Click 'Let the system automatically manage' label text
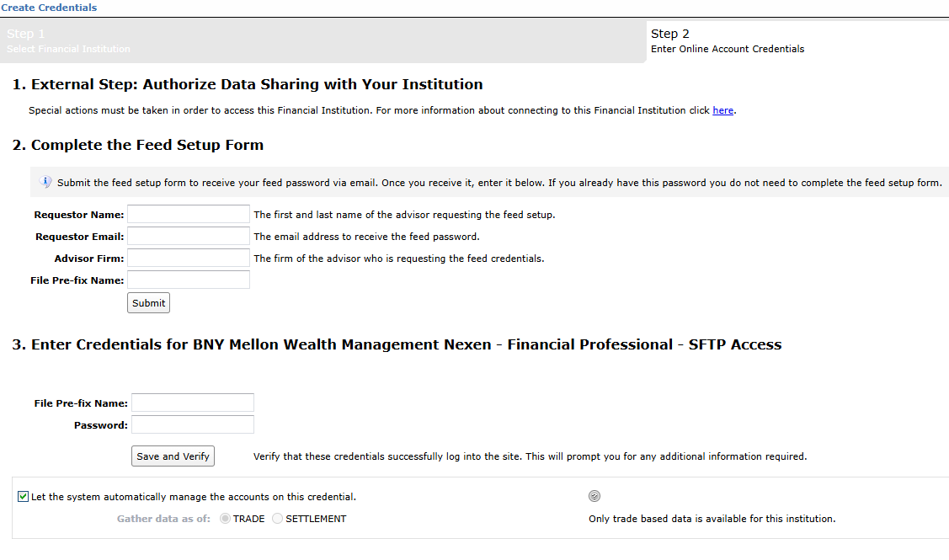This screenshot has width=949, height=560. click(194, 497)
